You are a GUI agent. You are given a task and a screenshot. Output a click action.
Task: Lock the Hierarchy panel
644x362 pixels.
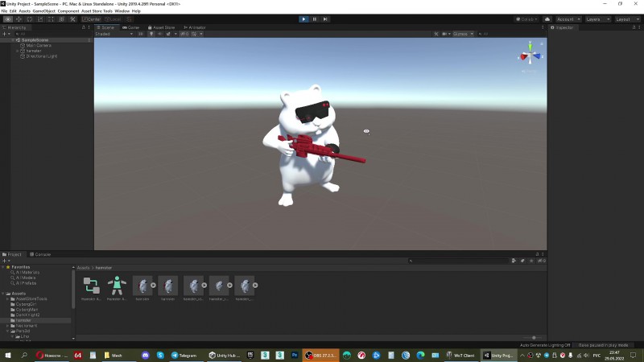pyautogui.click(x=84, y=27)
